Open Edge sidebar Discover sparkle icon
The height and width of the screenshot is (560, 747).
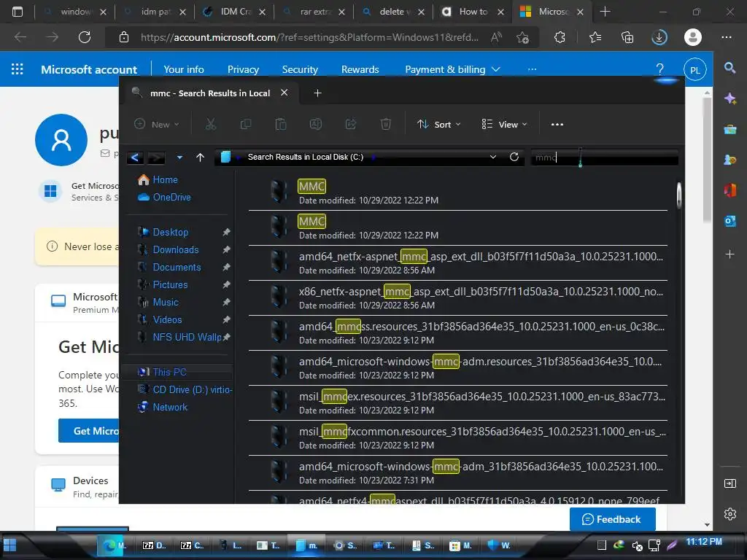[x=729, y=98]
